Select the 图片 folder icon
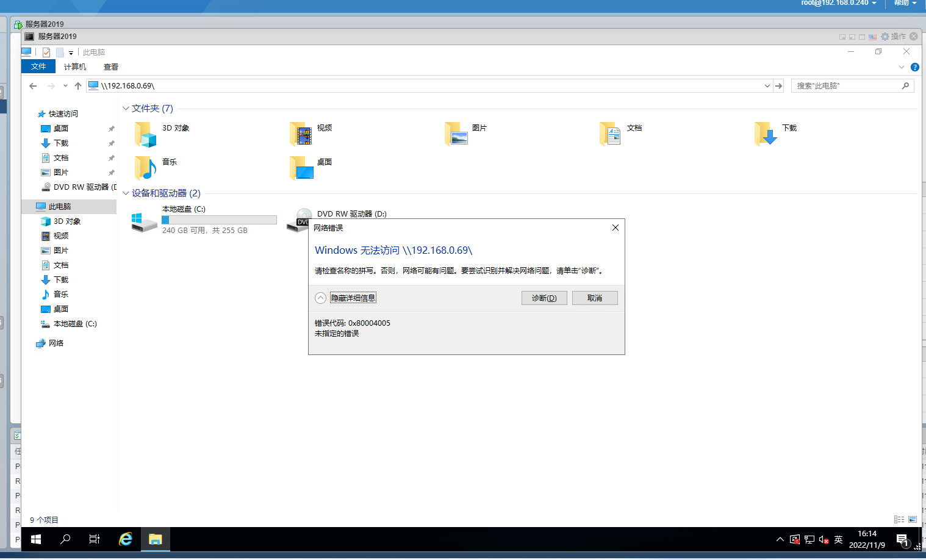926x560 pixels. tap(456, 134)
